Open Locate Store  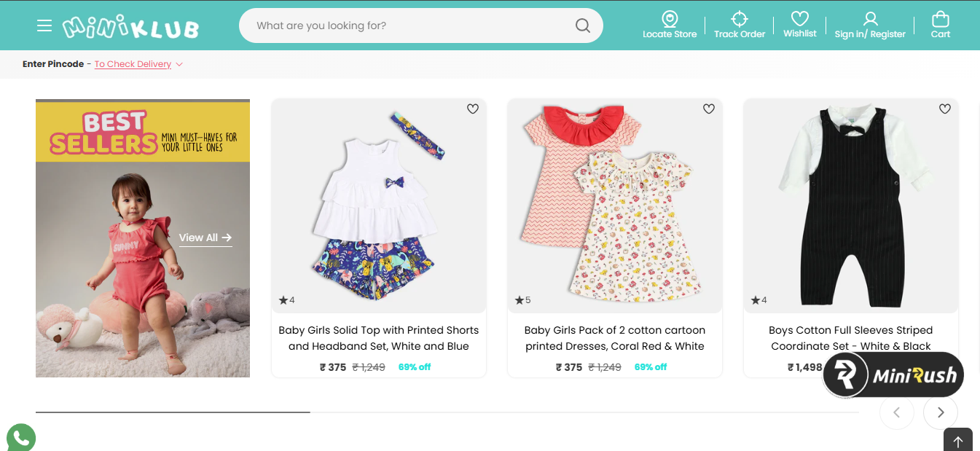click(670, 25)
